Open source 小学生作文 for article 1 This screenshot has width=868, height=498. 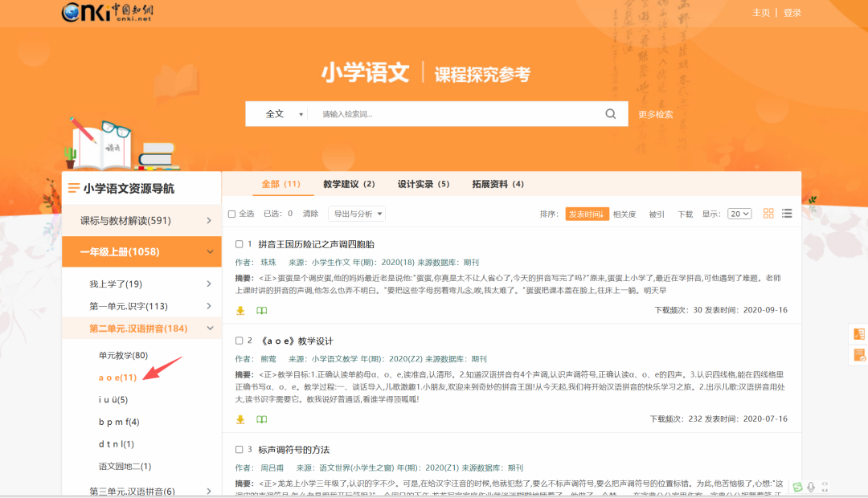(x=331, y=263)
